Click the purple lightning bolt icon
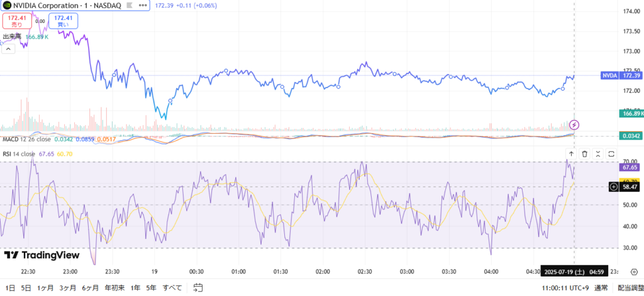 pos(575,124)
